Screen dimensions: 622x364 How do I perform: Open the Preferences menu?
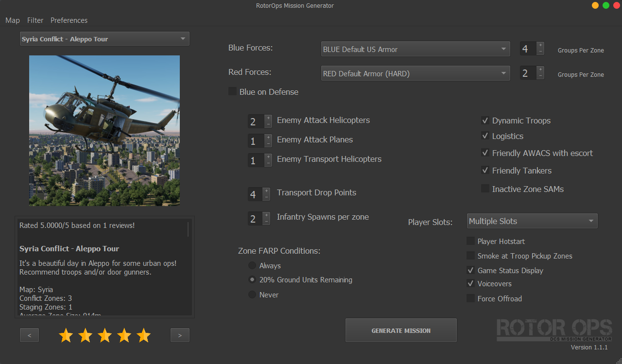point(69,20)
